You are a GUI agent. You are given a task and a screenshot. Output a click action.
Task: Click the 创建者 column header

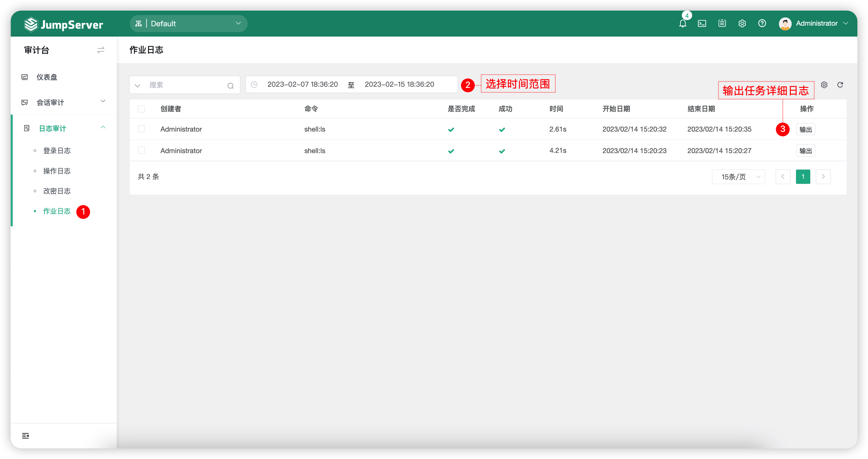click(x=170, y=109)
